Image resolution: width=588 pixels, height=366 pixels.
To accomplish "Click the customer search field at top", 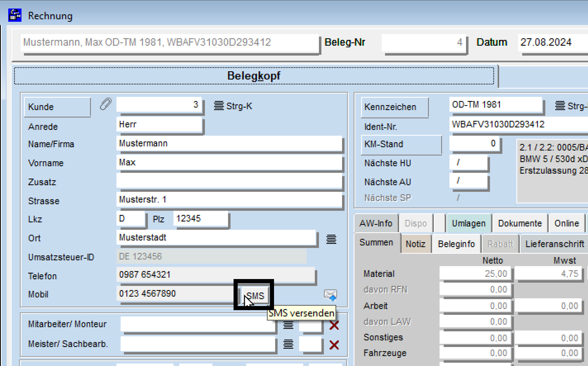I will coord(170,42).
